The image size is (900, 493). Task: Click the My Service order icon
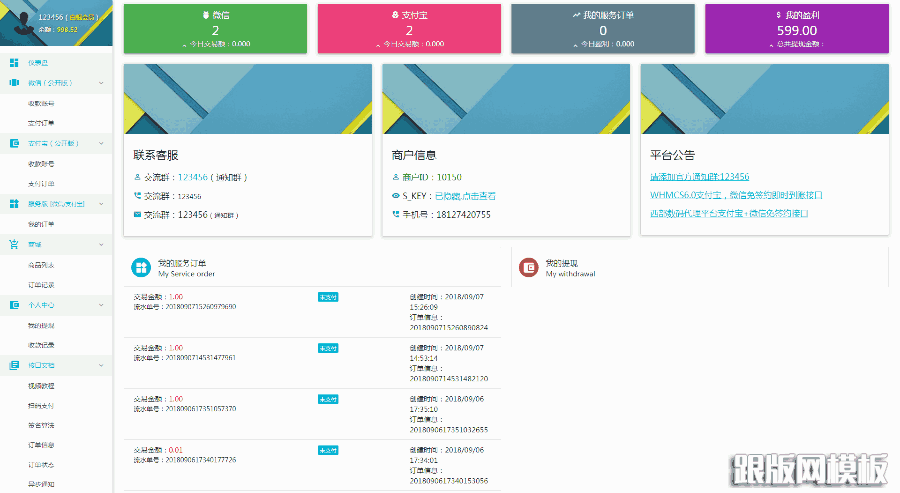pos(142,267)
